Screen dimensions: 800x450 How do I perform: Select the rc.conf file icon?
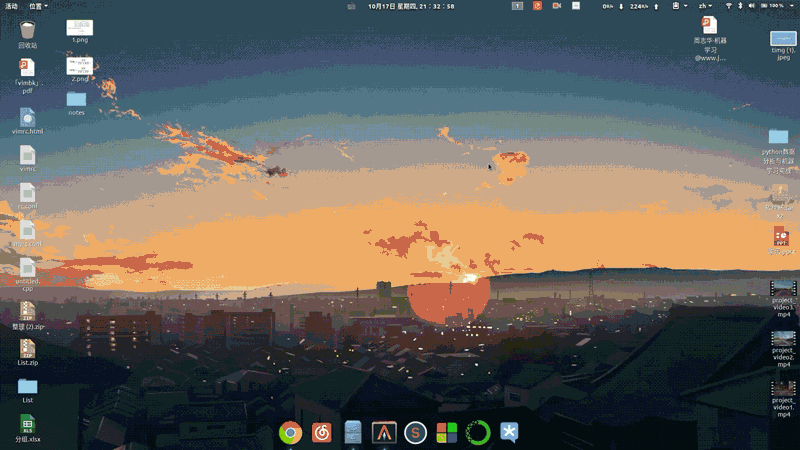pos(28,192)
